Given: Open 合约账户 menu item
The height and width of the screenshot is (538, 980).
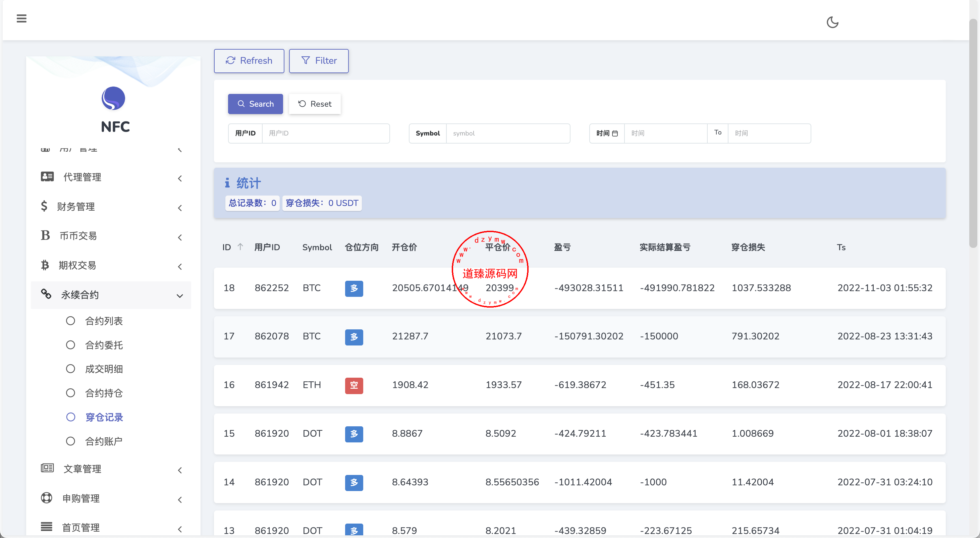Looking at the screenshot, I should (104, 441).
